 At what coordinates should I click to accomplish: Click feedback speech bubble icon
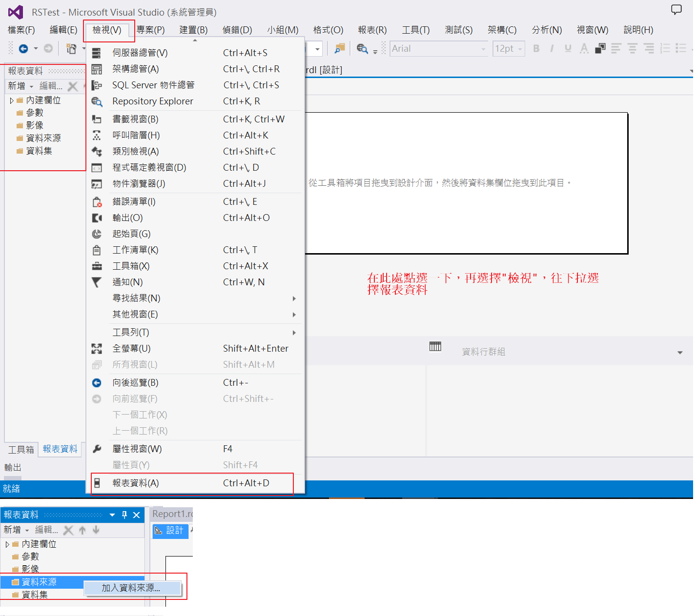click(x=676, y=10)
